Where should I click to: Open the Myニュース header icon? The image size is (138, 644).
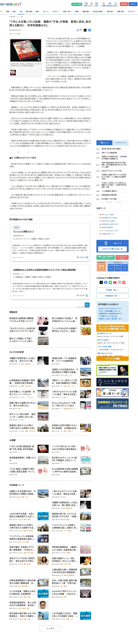coord(91,4)
